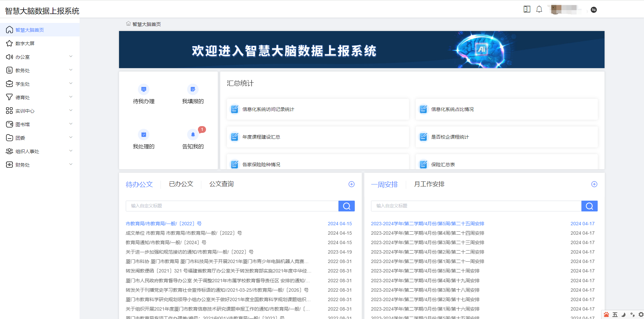Open the 第二十五周安排 weekly schedule link
644x319 pixels.
click(x=427, y=223)
